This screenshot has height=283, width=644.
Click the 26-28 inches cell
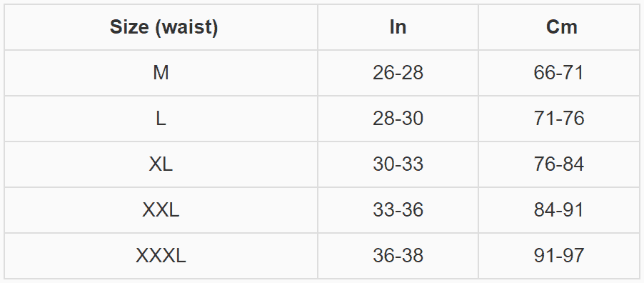[398, 73]
